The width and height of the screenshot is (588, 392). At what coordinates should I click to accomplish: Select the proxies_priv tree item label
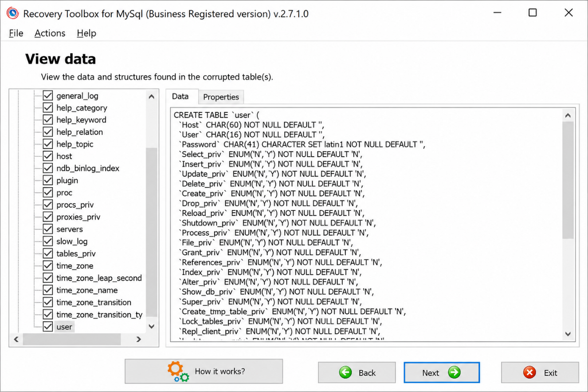click(78, 217)
